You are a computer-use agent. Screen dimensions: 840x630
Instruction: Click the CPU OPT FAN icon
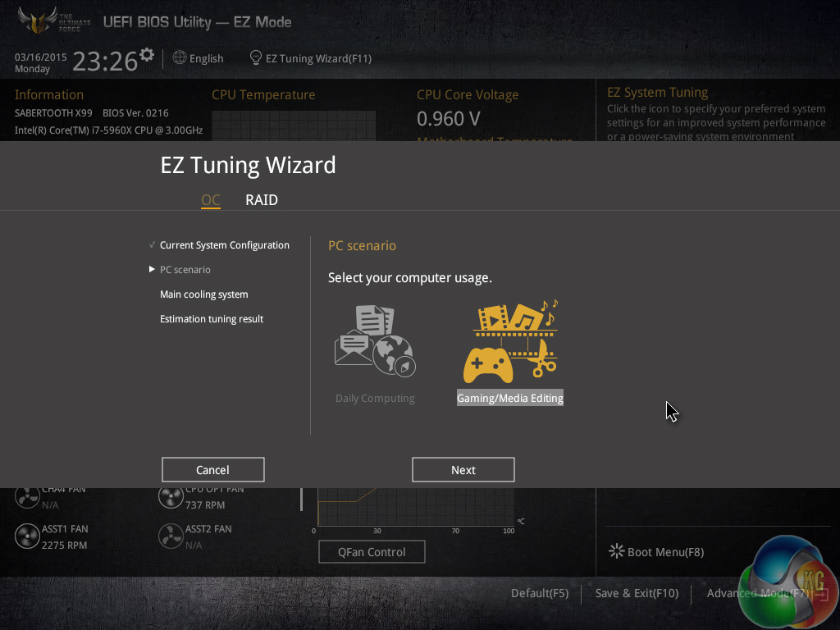[171, 497]
